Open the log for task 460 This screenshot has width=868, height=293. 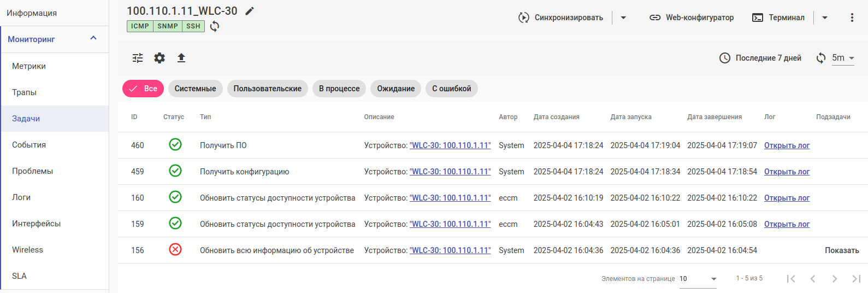click(x=787, y=145)
